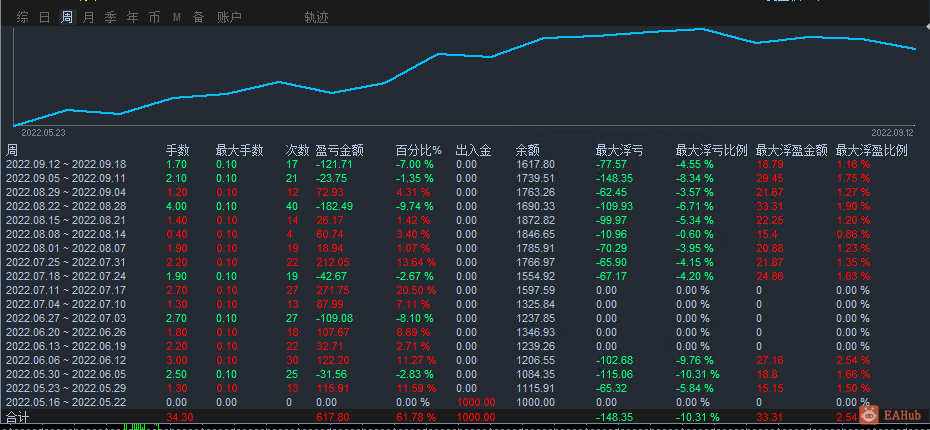Click the deposit value 1000.00 in the 2022.05.16 row
Screen dimensions: 930x430
coord(476,402)
